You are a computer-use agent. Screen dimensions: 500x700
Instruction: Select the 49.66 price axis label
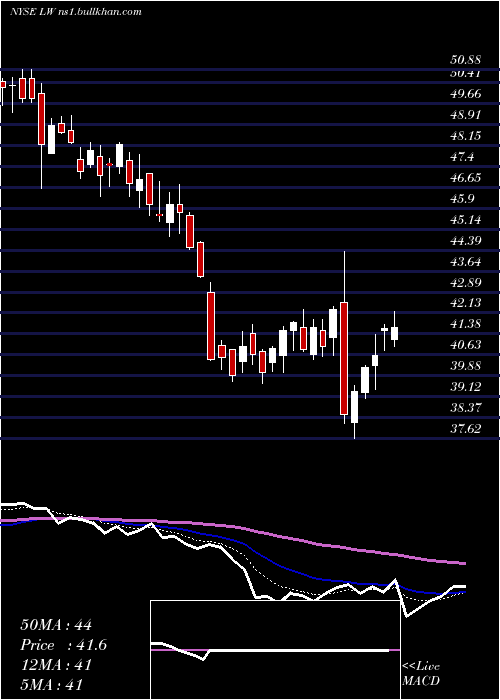465,94
